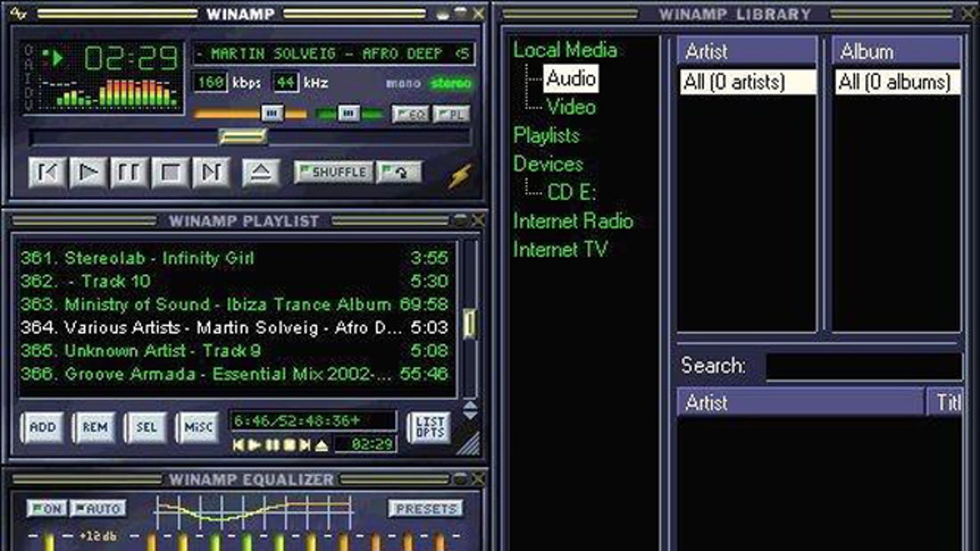The width and height of the screenshot is (980, 551).
Task: Select playlist entry '365. Unknown Artist - Track 9'
Action: pyautogui.click(x=234, y=350)
